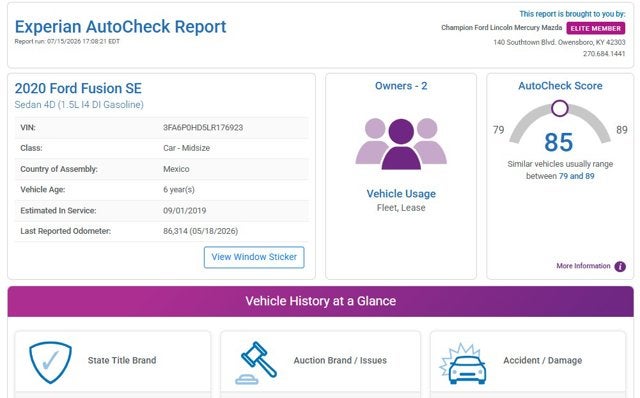This screenshot has height=398, width=640.
Task: Open the View Window Sticker button
Action: click(254, 257)
